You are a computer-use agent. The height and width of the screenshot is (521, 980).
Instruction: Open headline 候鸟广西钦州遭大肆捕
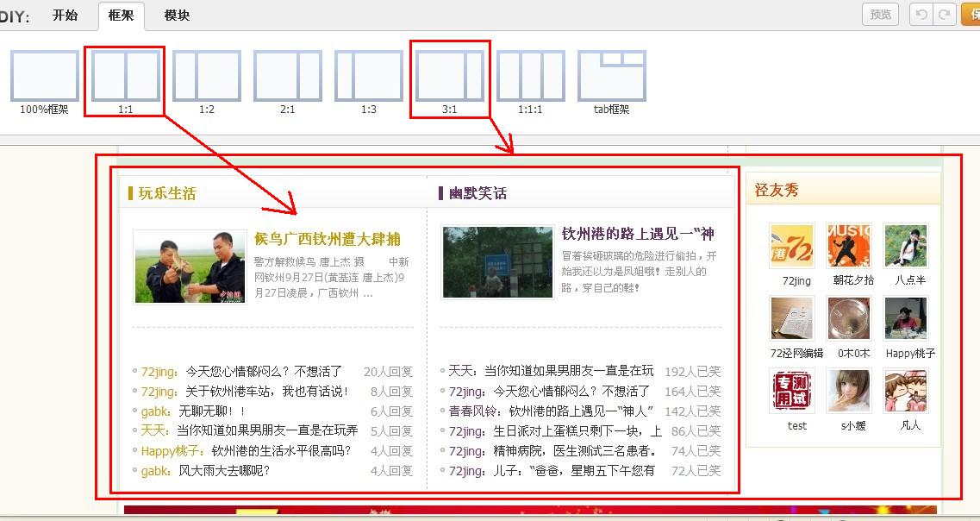pos(328,239)
